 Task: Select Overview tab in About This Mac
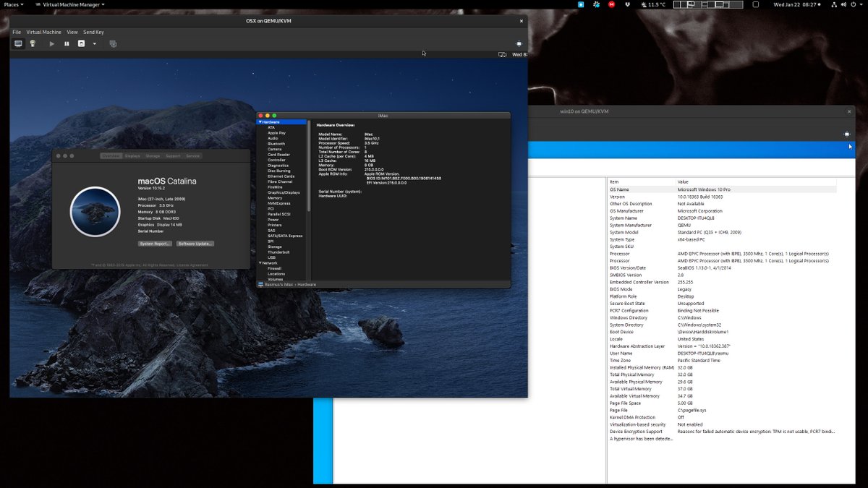point(111,156)
